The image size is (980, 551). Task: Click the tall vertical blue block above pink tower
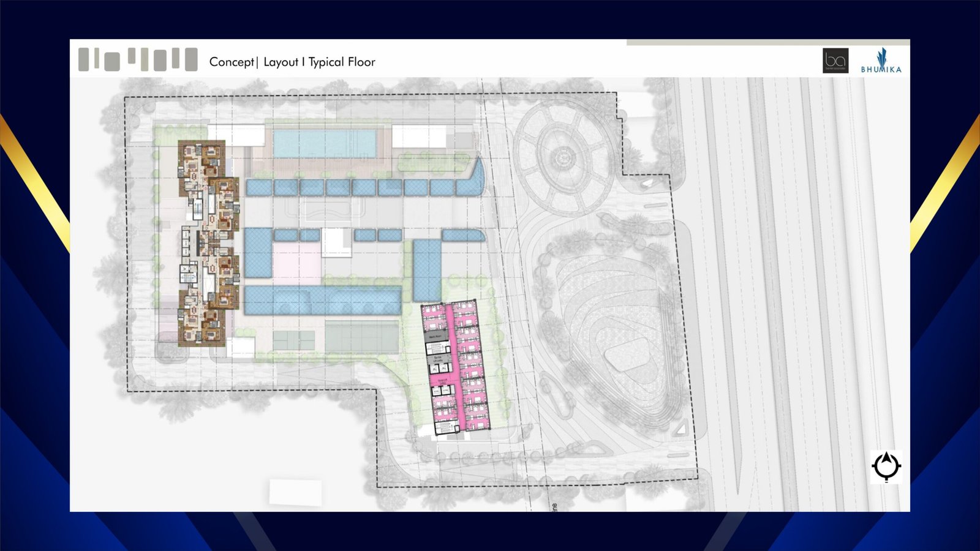[x=427, y=269]
